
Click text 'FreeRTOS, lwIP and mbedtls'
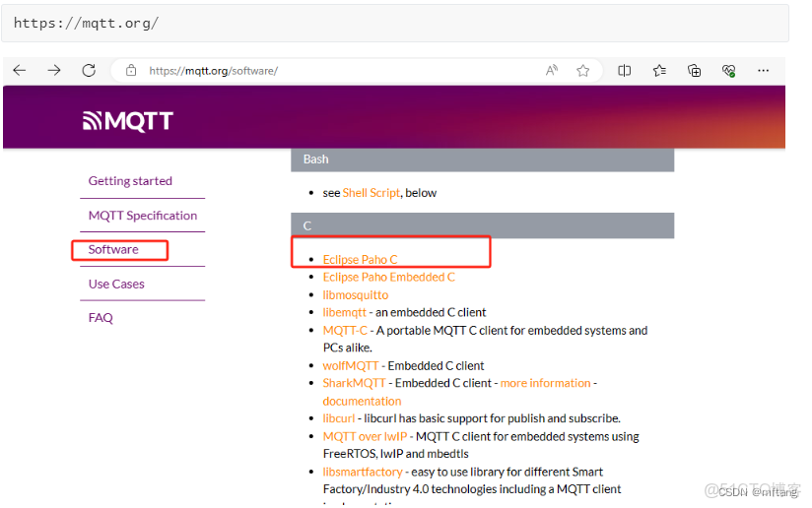[395, 454]
